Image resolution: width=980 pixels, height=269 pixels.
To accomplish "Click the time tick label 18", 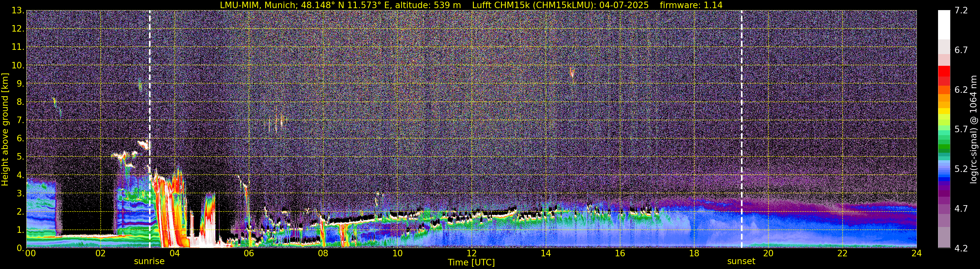I will click(x=694, y=253).
